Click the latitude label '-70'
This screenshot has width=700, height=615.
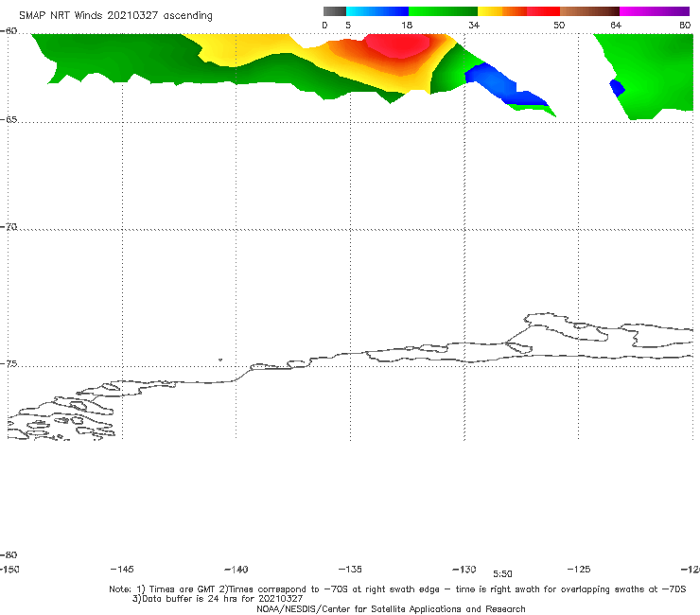(x=9, y=227)
